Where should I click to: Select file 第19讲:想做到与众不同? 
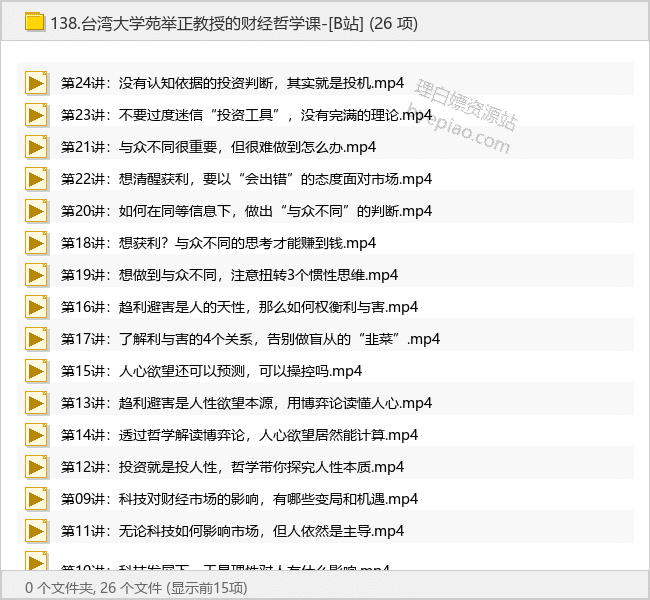229,275
